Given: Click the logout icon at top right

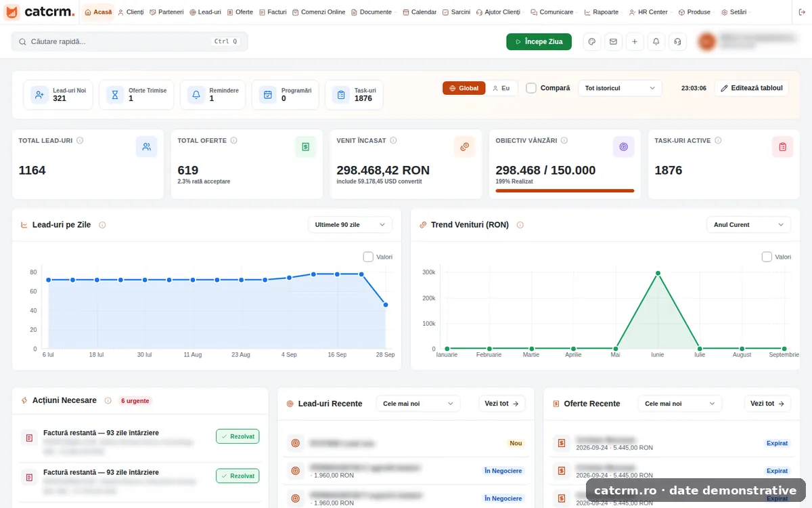Looking at the screenshot, I should 800,12.
